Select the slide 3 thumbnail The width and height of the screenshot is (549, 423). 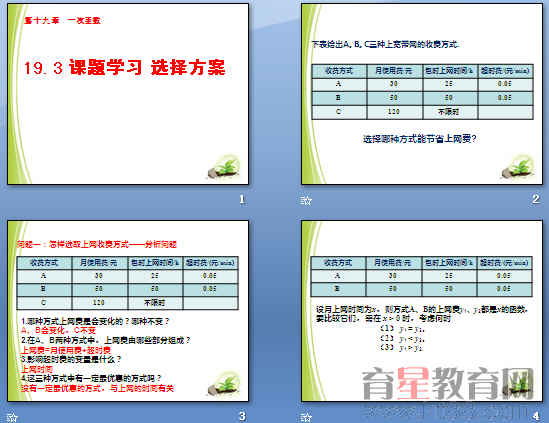click(x=128, y=311)
